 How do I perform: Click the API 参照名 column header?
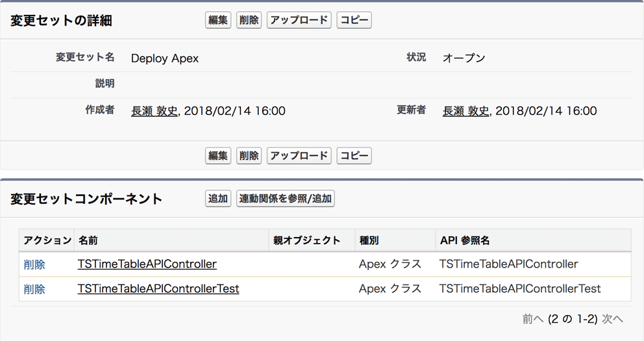(x=465, y=240)
